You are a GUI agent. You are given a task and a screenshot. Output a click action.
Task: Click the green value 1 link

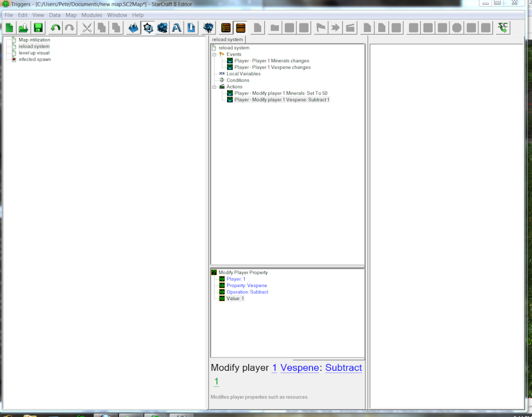click(x=216, y=381)
